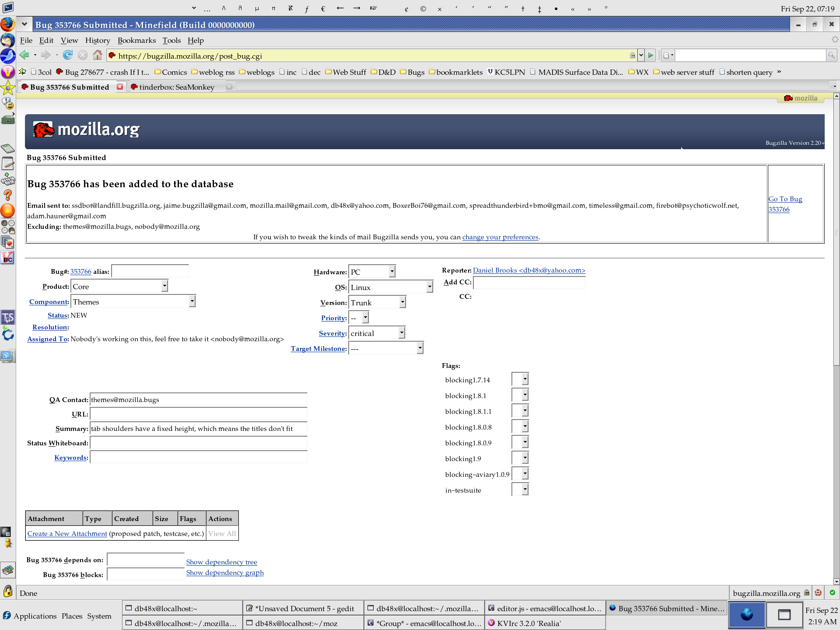The width and height of the screenshot is (840, 630).
Task: Click the terminal icon at top-left corner
Action: click(8, 7)
